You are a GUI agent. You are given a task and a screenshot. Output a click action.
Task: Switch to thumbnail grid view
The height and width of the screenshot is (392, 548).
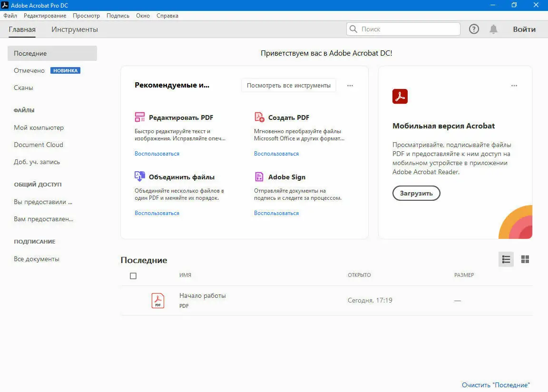coord(525,259)
